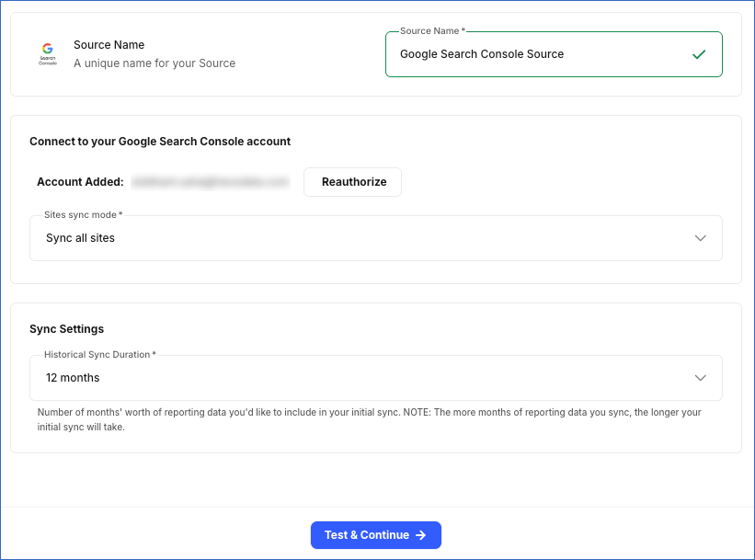Click the 'Source Name' heading beside the logo
The height and width of the screenshot is (560, 755).
tap(109, 45)
